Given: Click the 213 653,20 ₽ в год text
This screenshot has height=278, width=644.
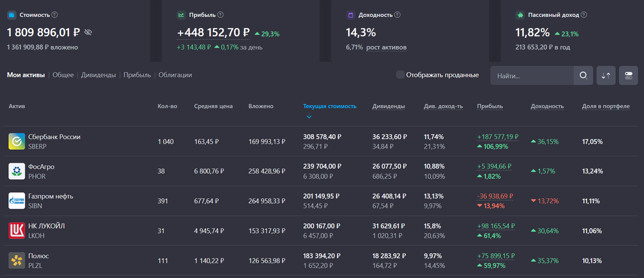Looking at the screenshot, I should tap(543, 47).
